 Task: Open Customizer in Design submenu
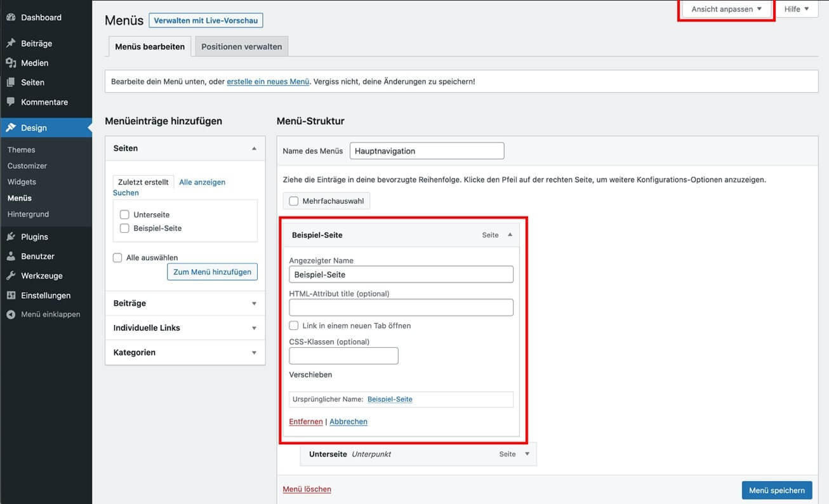pos(27,166)
